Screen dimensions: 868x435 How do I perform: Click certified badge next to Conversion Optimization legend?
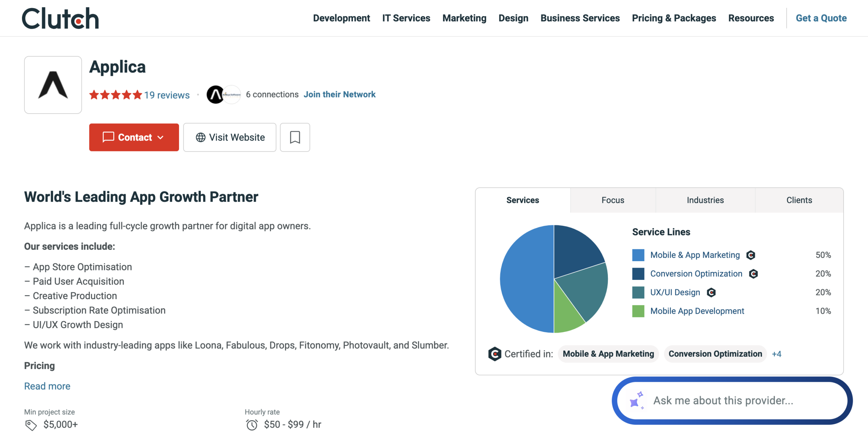[753, 273]
